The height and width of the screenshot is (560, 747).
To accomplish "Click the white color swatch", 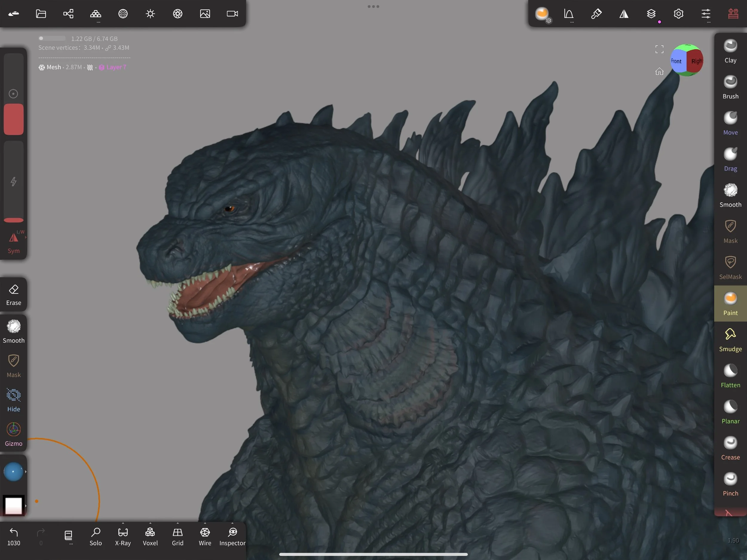I will pos(13,505).
